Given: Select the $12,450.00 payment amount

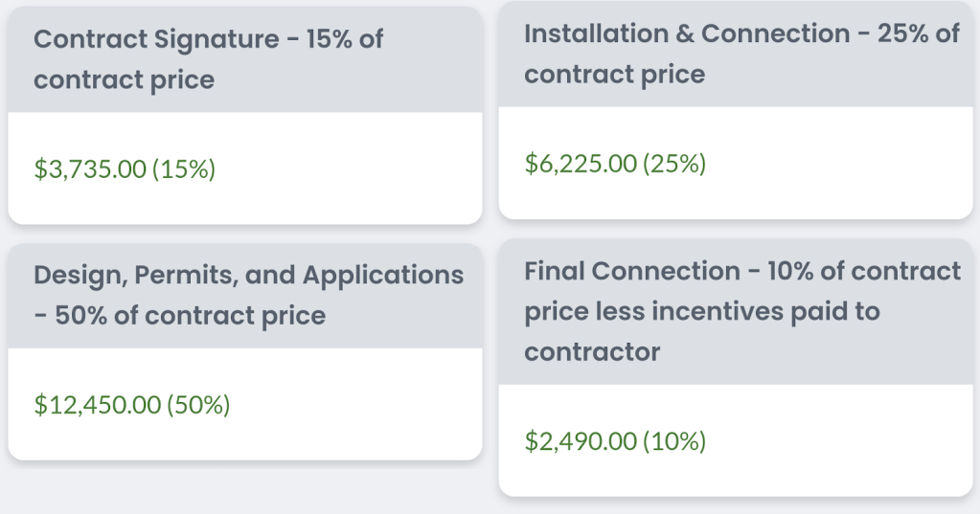Looking at the screenshot, I should 98,405.
